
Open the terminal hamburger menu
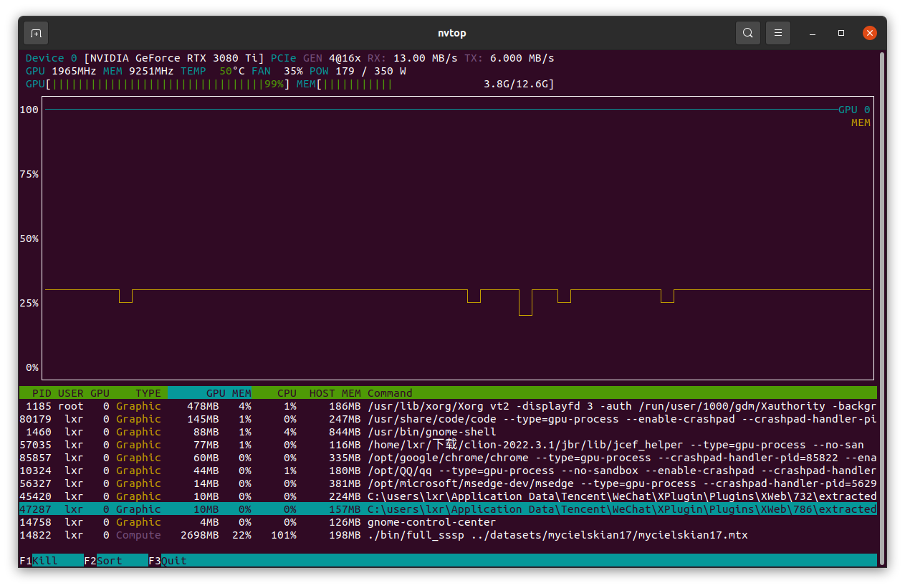778,33
